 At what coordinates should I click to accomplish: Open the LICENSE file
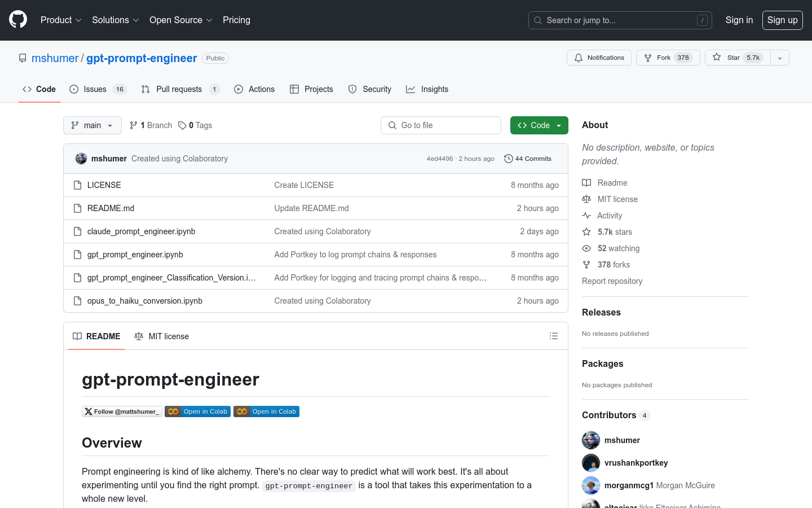pyautogui.click(x=104, y=185)
